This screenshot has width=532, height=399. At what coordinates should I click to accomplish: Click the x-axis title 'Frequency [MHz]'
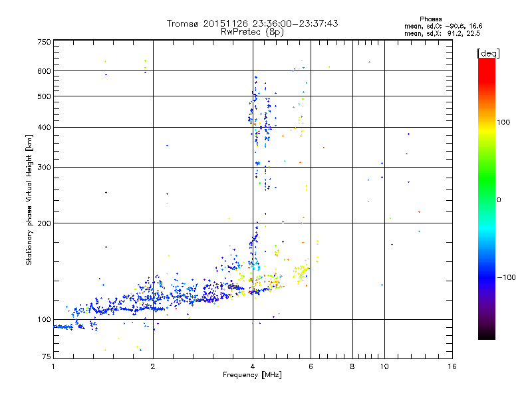coord(252,375)
